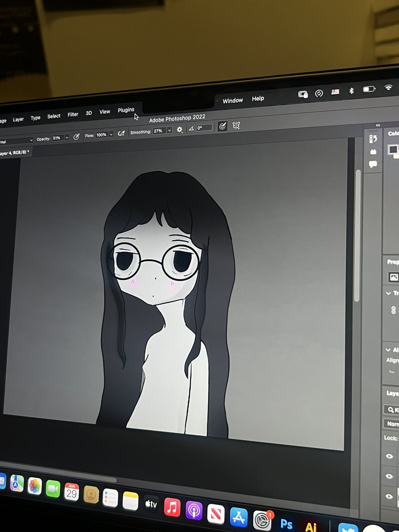Open FaceTime from the Dock
This screenshot has width=399, height=532.
click(x=53, y=489)
